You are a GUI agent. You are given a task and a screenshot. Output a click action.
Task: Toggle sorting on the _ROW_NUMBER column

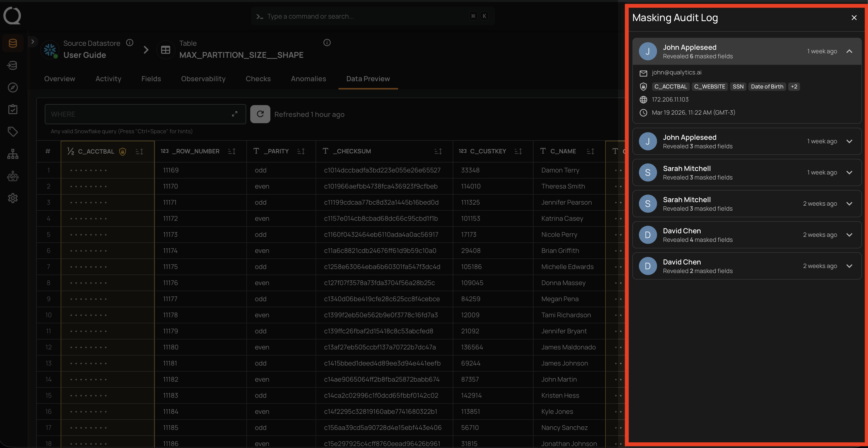point(232,151)
